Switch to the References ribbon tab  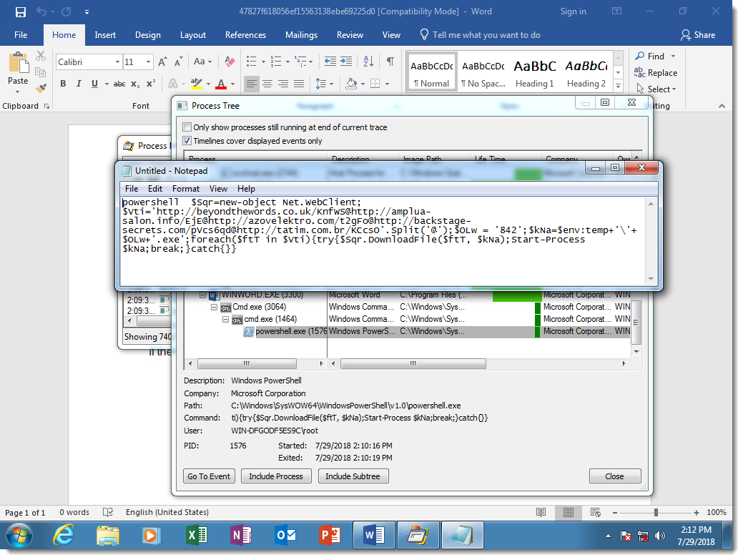(x=245, y=35)
